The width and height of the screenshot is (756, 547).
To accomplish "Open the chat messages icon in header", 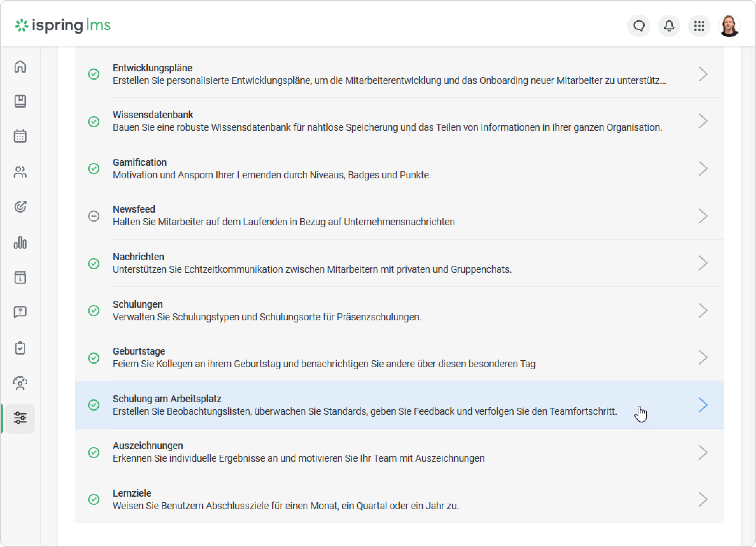I will point(639,26).
